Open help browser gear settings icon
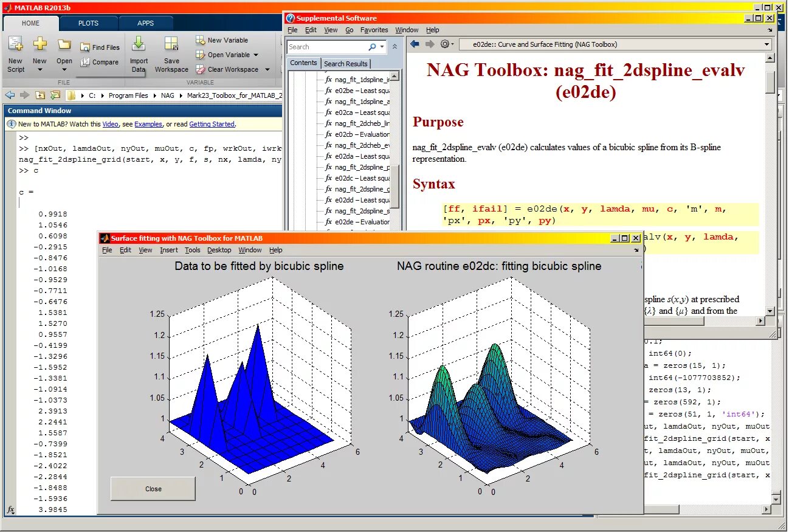Screen dimensions: 789x532 445,44
